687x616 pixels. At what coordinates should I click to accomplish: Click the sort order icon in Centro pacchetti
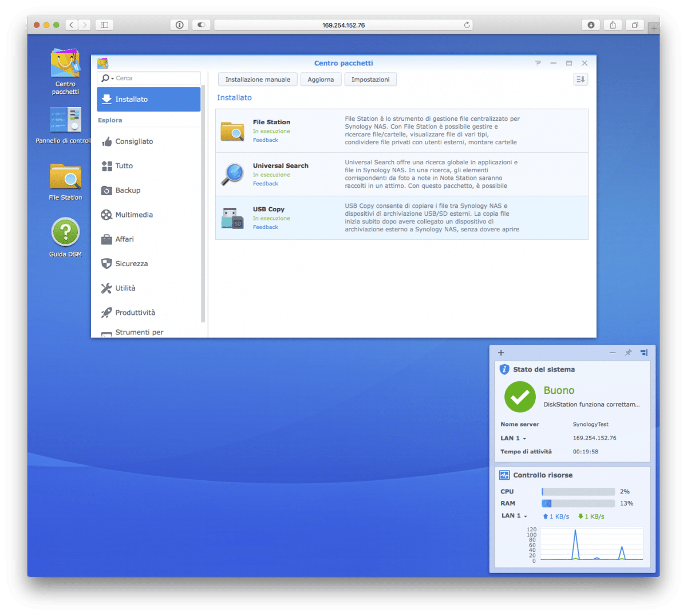(x=581, y=80)
